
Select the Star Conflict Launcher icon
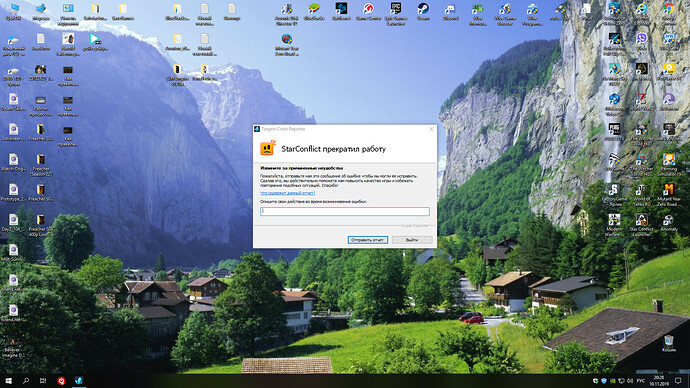(641, 225)
